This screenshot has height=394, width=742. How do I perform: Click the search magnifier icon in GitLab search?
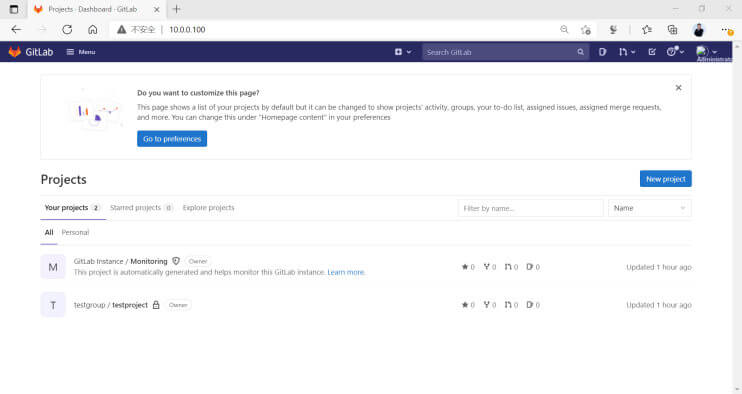[581, 52]
